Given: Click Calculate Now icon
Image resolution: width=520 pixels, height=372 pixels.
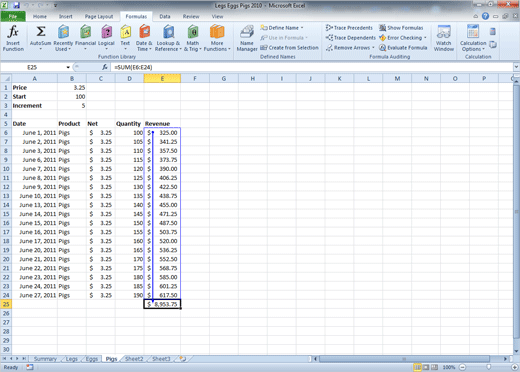Looking at the screenshot, I should point(493,32).
